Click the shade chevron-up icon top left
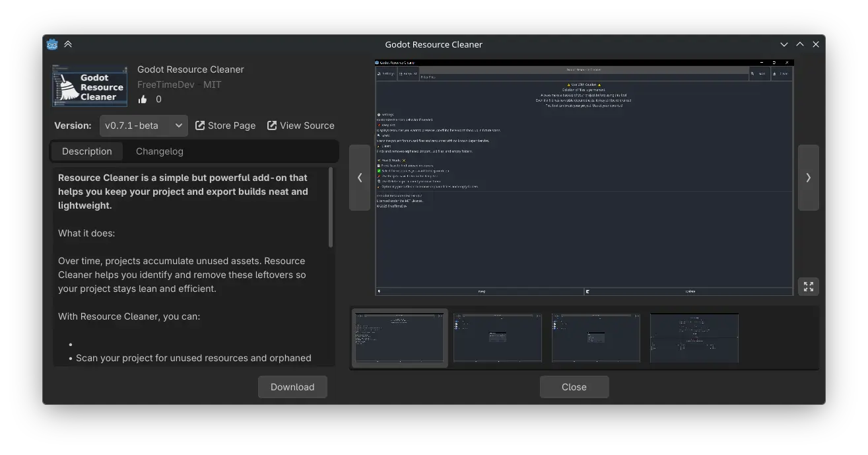Image resolution: width=868 pixels, height=455 pixels. pyautogui.click(x=68, y=44)
